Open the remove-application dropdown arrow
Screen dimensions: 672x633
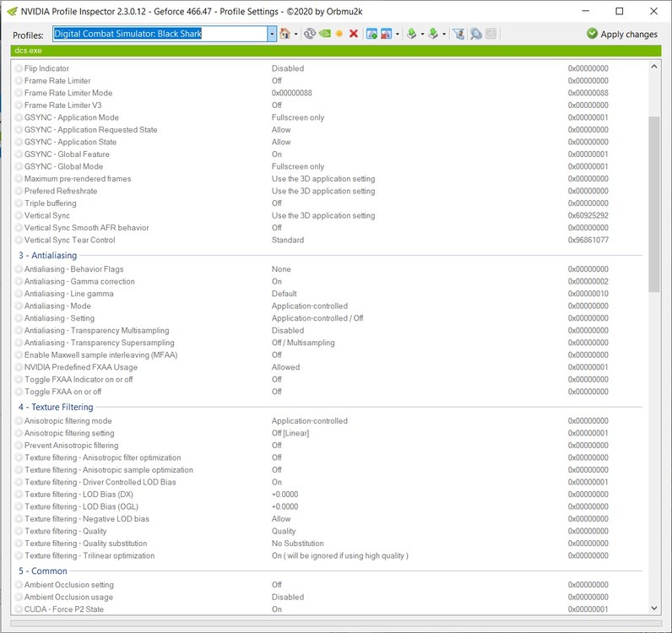coord(398,34)
